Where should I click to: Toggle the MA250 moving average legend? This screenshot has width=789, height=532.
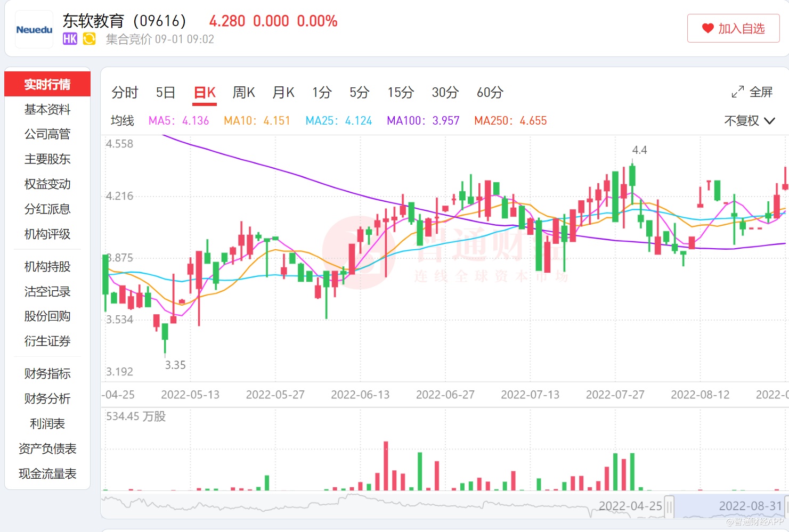click(x=510, y=121)
